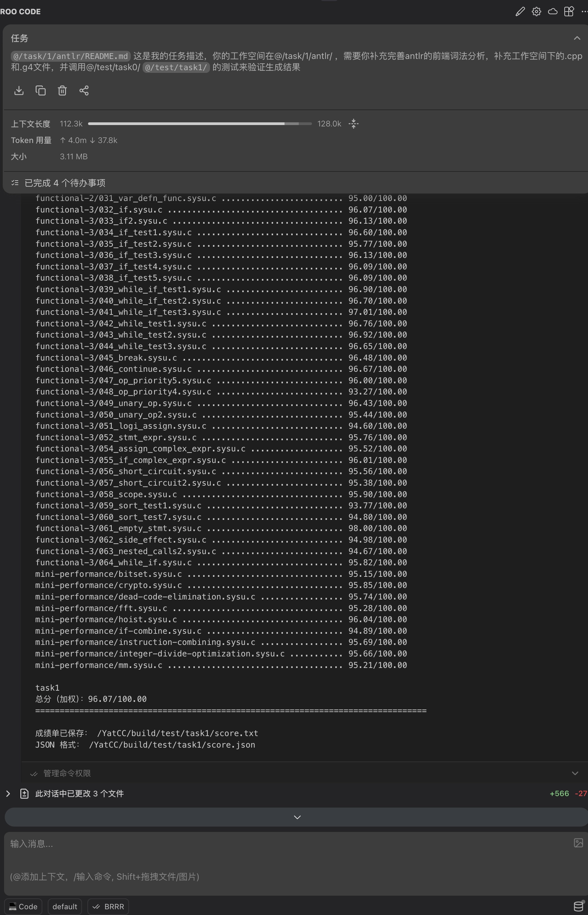Image resolution: width=588 pixels, height=915 pixels.
Task: Toggle BRRR auto-approve setting
Action: [x=108, y=907]
